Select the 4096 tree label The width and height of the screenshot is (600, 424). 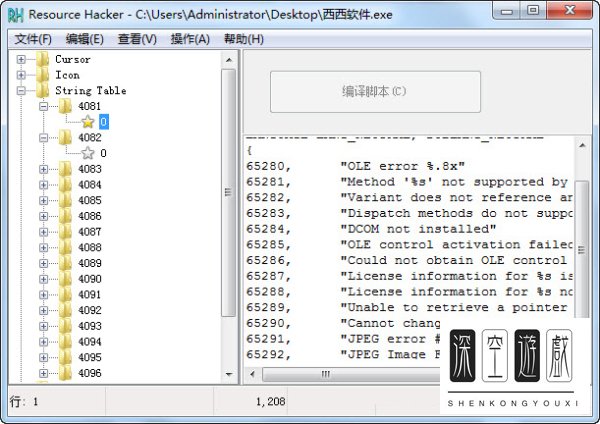pos(90,373)
